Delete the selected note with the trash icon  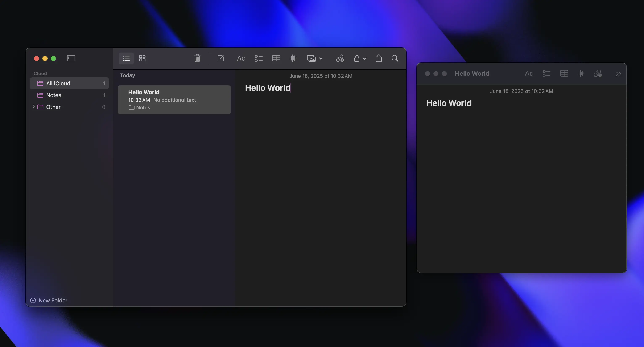197,58
